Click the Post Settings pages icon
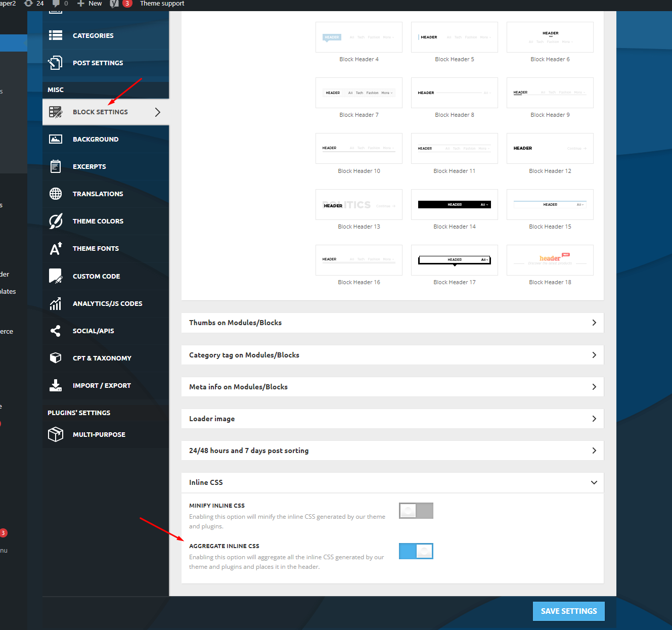The width and height of the screenshot is (672, 630). [x=56, y=63]
